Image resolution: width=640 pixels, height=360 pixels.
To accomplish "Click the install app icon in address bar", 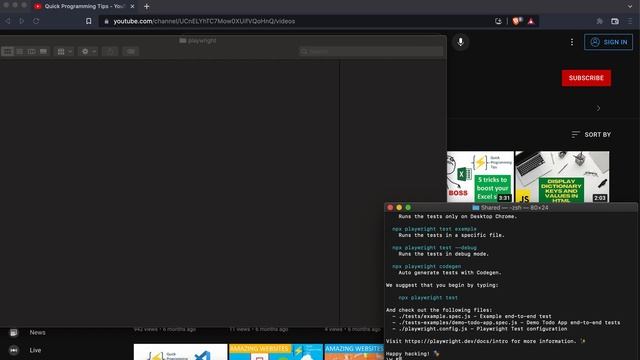I will click(x=498, y=21).
